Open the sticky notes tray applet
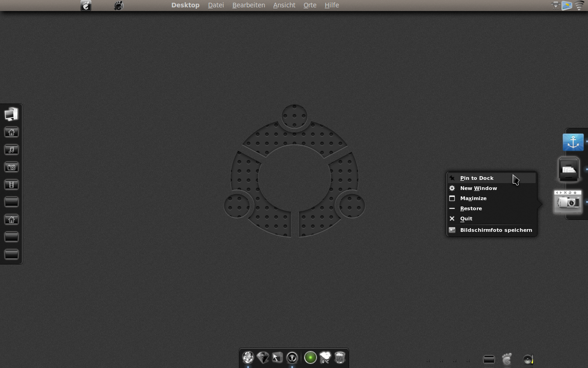This screenshot has height=368, width=588. [567, 6]
